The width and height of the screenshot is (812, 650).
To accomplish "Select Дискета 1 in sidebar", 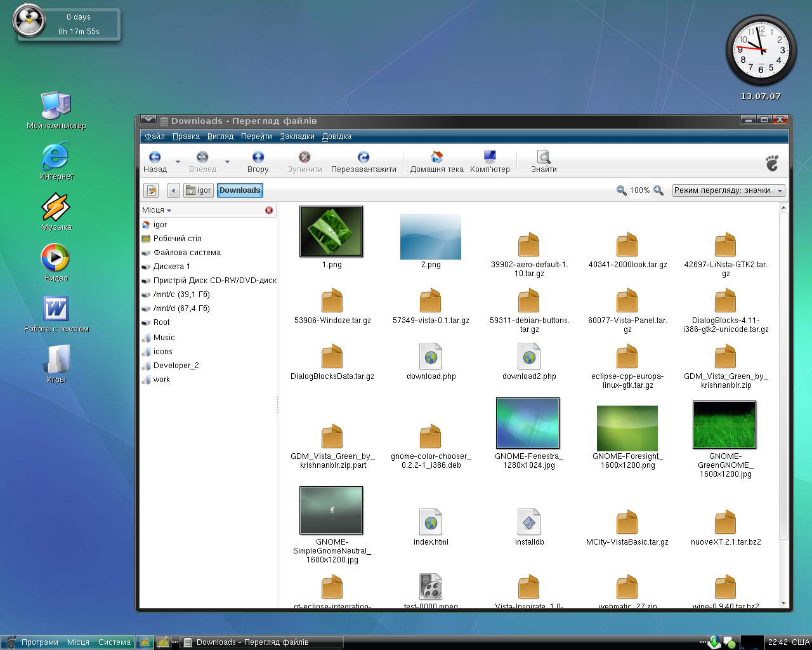I will click(x=209, y=267).
